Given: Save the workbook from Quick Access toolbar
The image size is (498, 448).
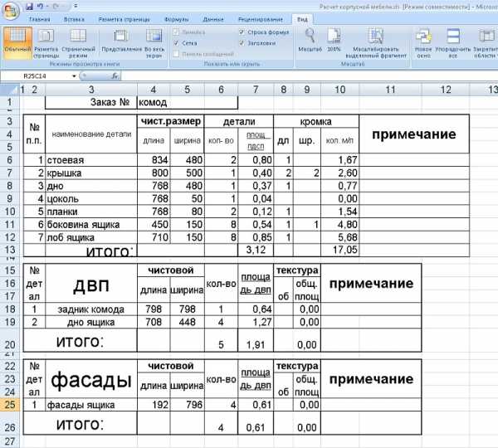Looking at the screenshot, I should [27, 5].
